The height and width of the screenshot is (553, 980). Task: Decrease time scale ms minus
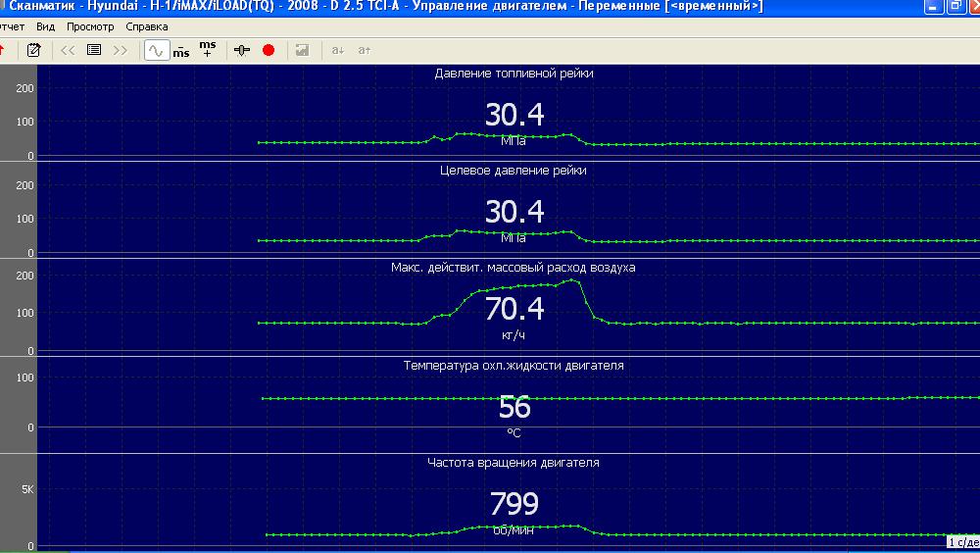point(181,51)
